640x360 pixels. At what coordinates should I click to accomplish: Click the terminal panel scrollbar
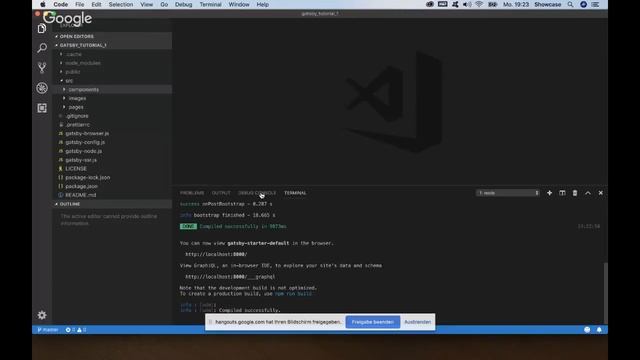click(606, 293)
